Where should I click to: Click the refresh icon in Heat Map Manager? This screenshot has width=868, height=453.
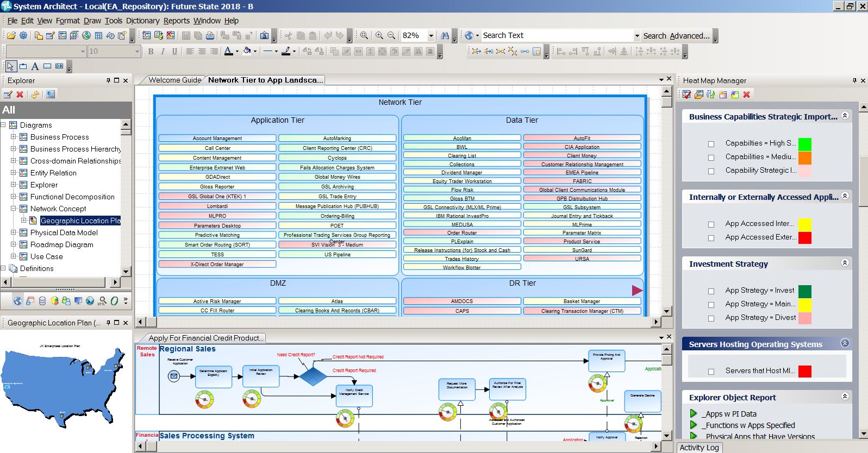tap(711, 95)
